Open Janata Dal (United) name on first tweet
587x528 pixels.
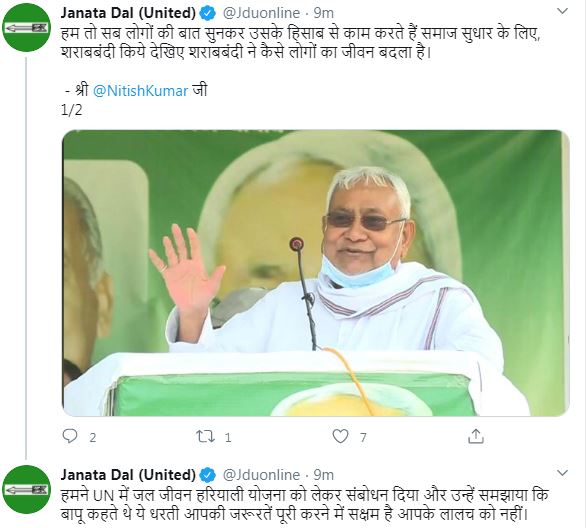[128, 13]
